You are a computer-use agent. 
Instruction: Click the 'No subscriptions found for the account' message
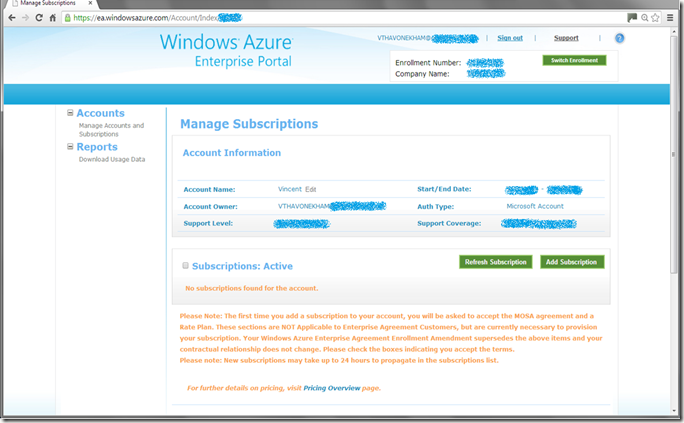tap(252, 288)
